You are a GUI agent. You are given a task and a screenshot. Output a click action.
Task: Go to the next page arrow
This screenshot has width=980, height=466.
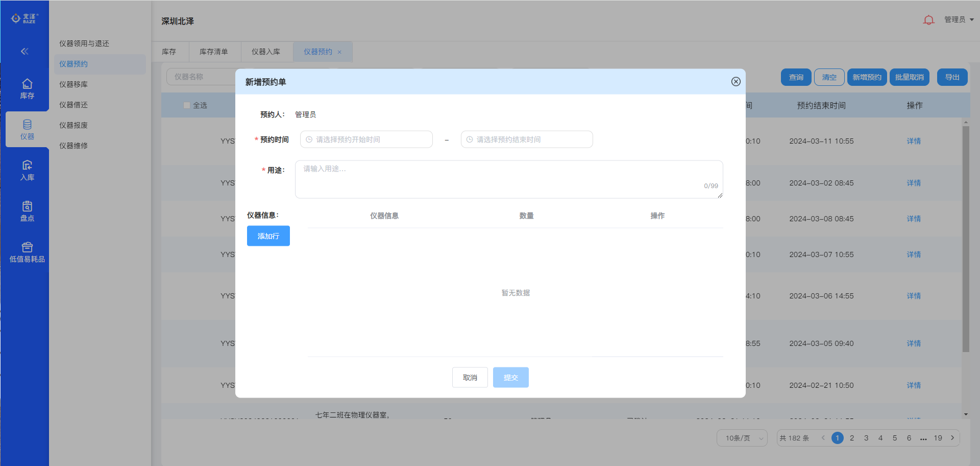point(952,438)
